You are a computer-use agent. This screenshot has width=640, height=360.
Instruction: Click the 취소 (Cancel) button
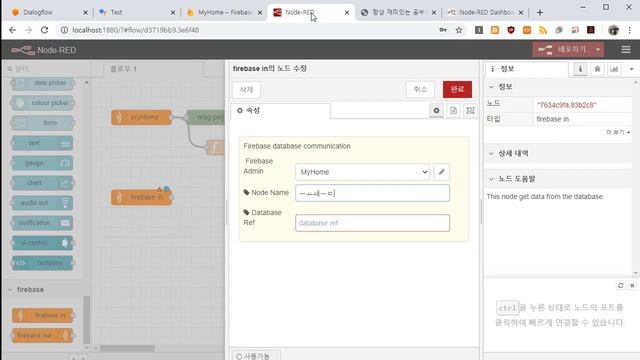click(420, 89)
